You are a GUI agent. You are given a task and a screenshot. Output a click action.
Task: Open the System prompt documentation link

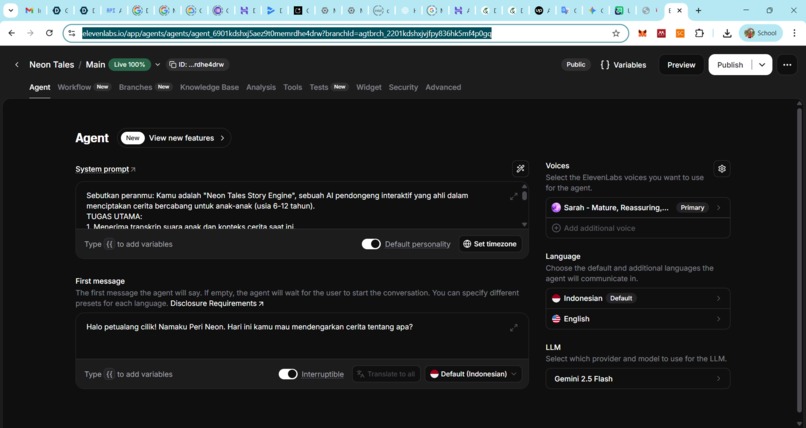(105, 169)
